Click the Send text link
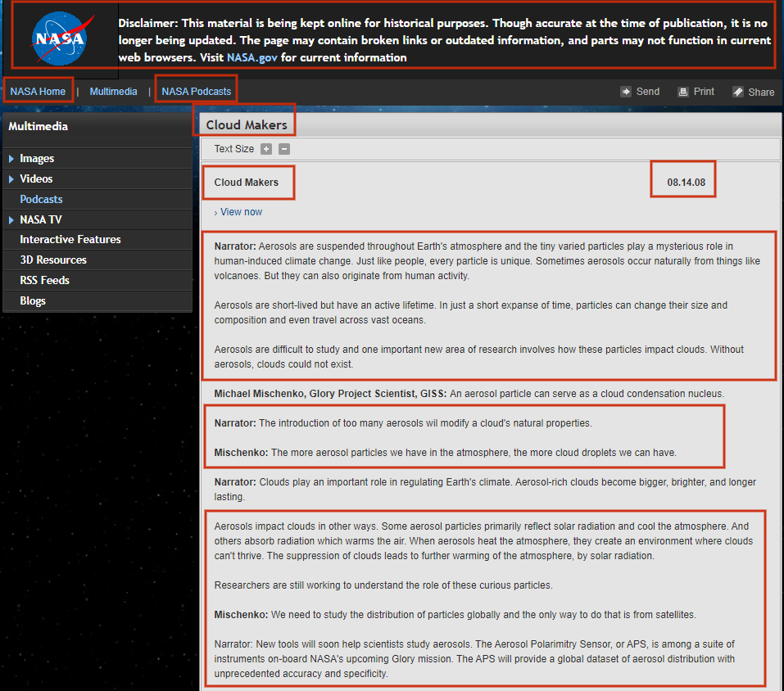Viewport: 784px width, 691px height. pos(647,92)
